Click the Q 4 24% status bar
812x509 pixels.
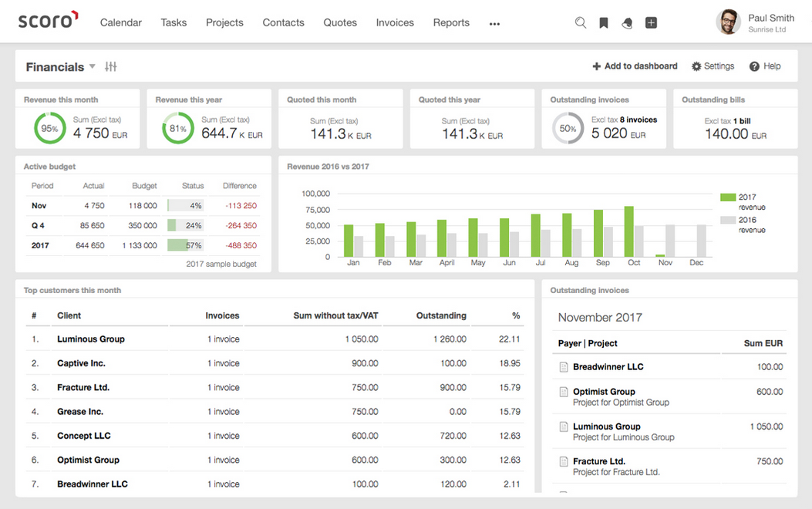click(185, 226)
